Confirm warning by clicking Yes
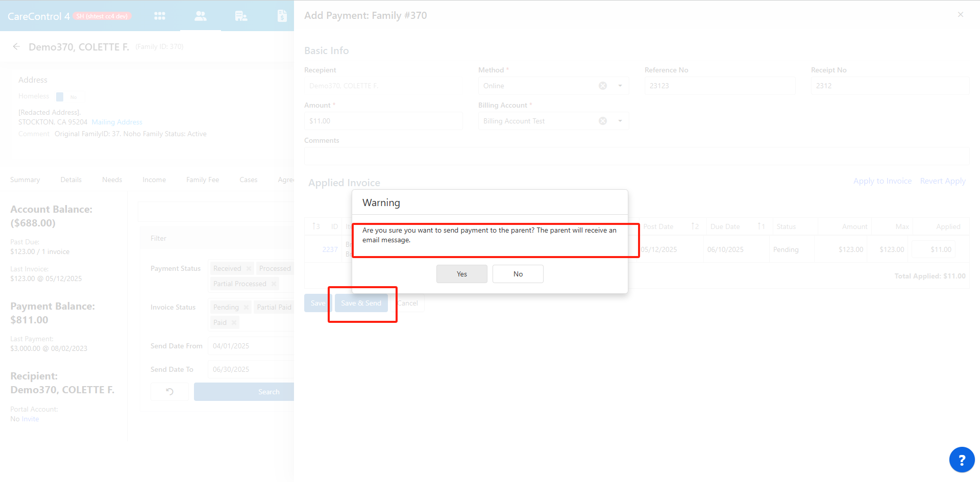The height and width of the screenshot is (482, 980). 462,274
